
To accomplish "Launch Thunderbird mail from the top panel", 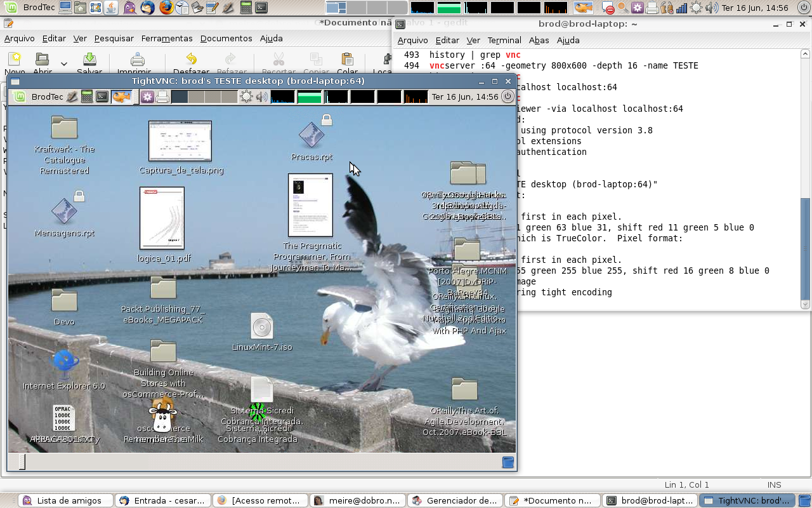I will point(148,8).
